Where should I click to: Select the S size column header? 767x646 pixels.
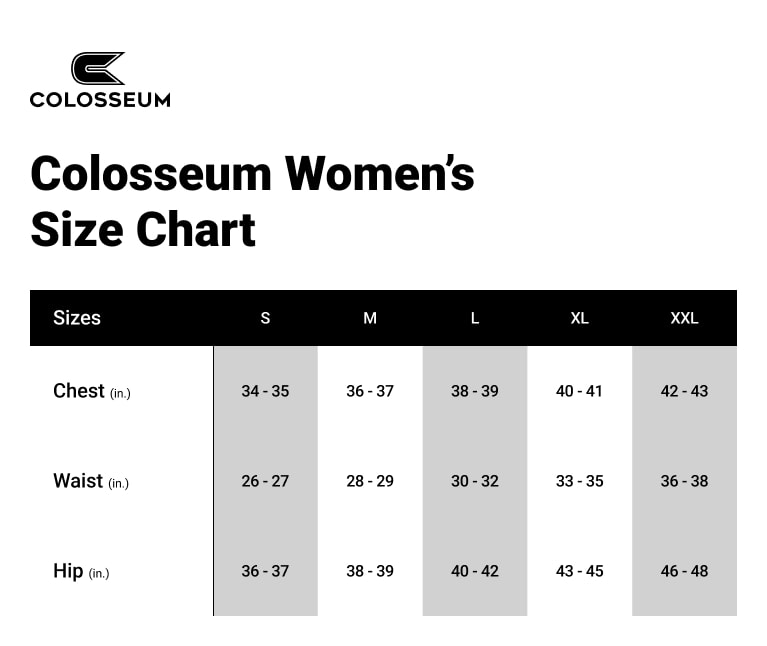click(x=265, y=318)
